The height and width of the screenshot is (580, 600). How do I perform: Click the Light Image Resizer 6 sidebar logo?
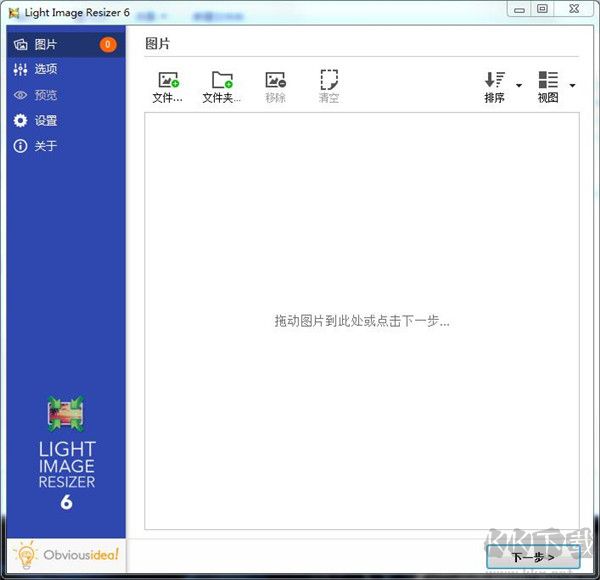tap(67, 453)
